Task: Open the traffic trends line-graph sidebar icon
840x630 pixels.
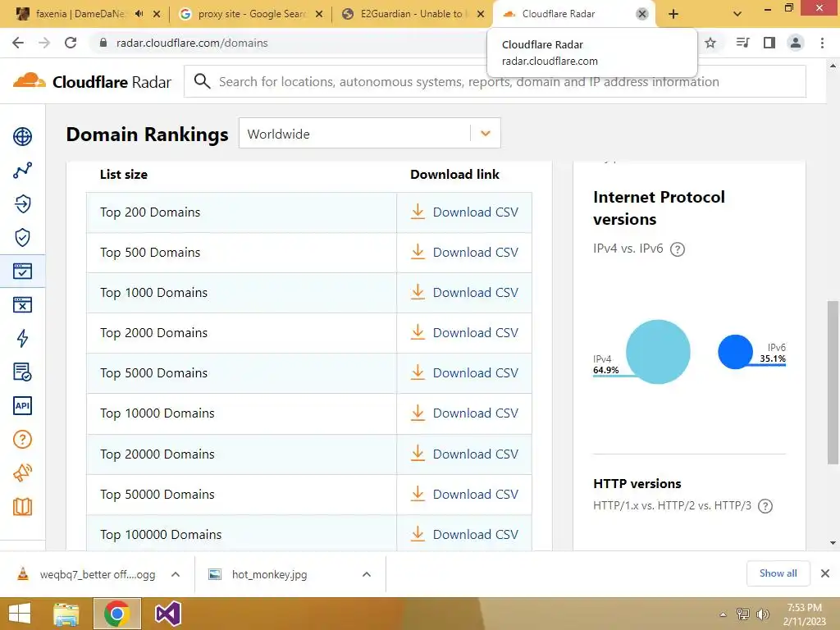Action: [22, 171]
